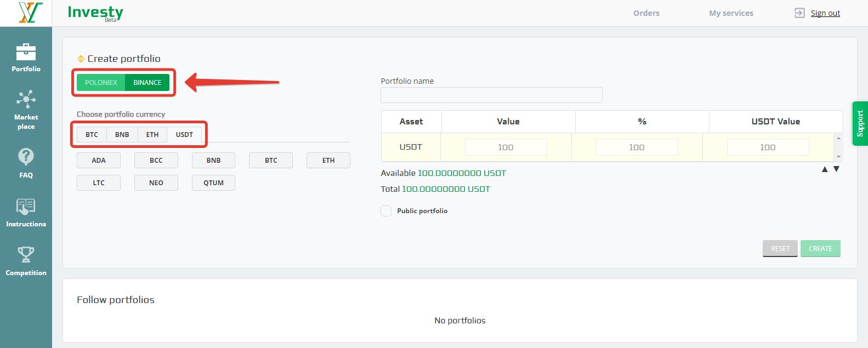This screenshot has width=868, height=348.
Task: Click the RESET button
Action: [x=780, y=248]
